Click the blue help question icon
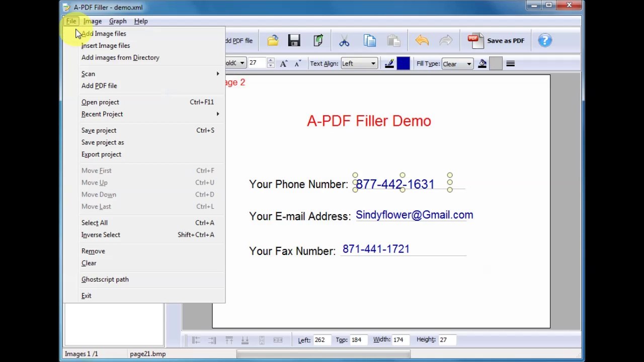This screenshot has width=644, height=362. [545, 41]
